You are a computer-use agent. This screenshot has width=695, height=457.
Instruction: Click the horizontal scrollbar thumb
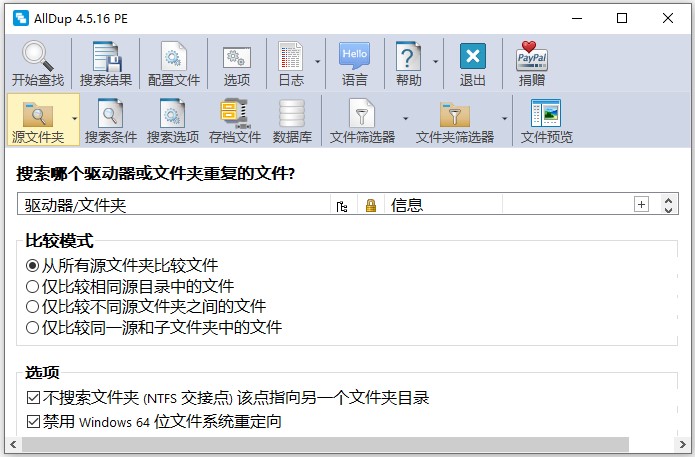[325, 444]
